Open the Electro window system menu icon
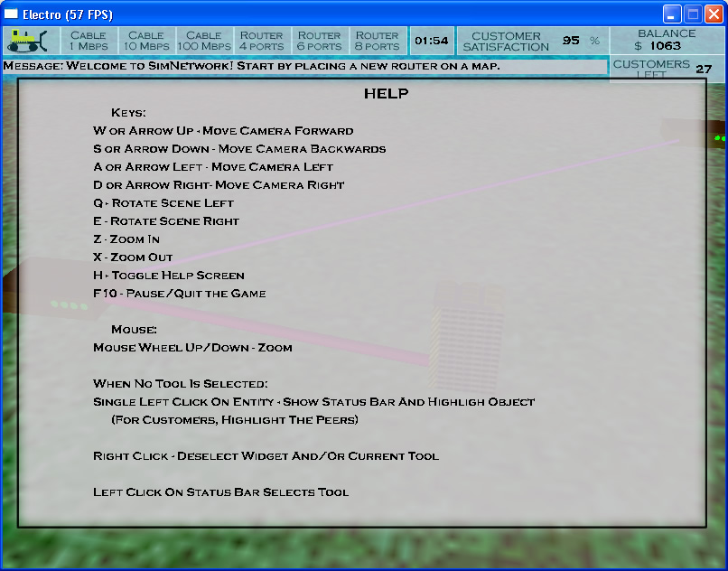The height and width of the screenshot is (571, 728). point(13,14)
